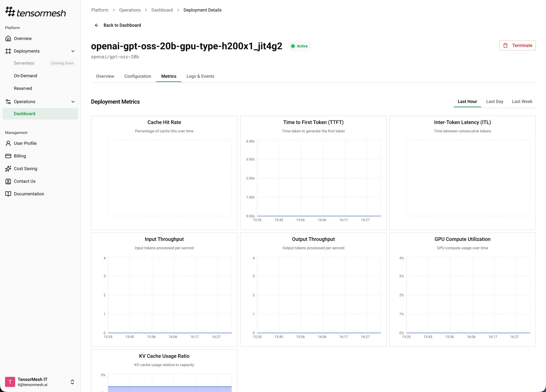
Task: Switch metrics range to Last Week
Action: [x=522, y=101]
